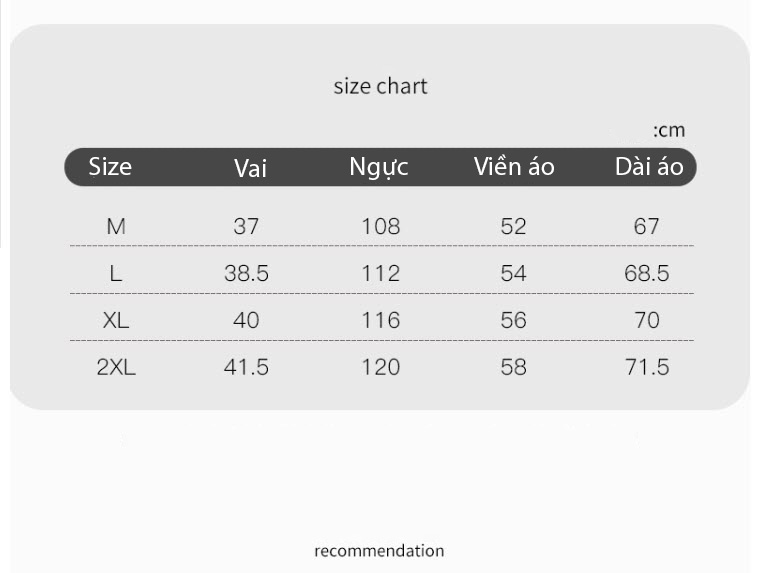Choose the XL size row label

pyautogui.click(x=116, y=320)
